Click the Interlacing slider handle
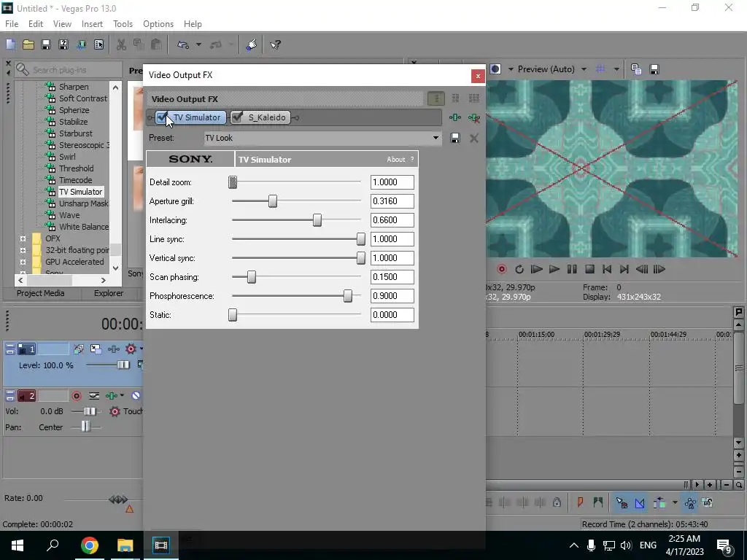Viewport: 747px width, 560px height. tap(317, 220)
